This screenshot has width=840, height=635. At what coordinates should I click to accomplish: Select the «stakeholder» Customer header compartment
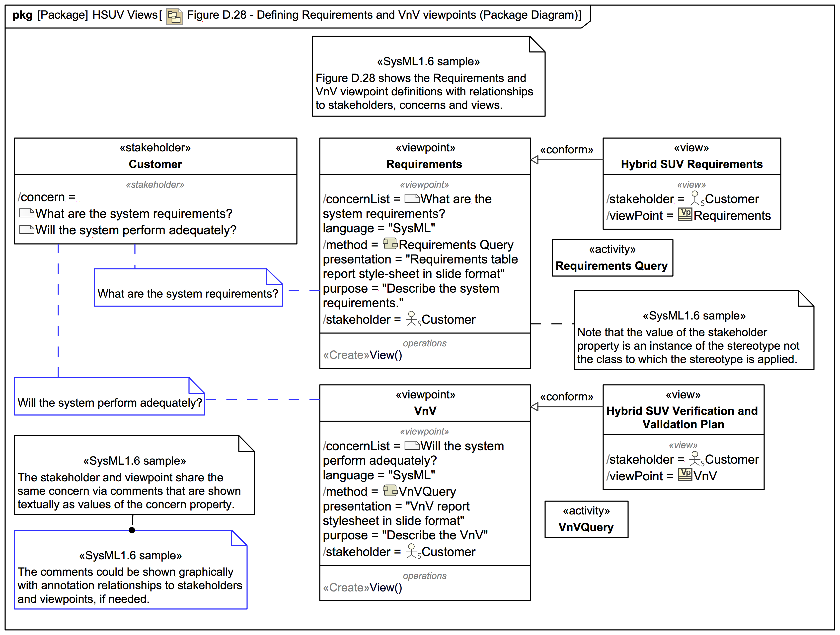pos(156,156)
